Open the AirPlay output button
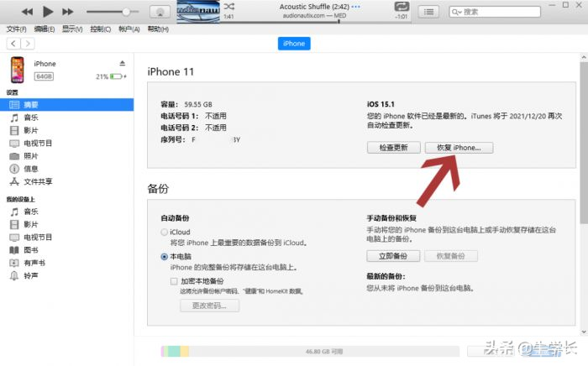Screen dimensions: 588x366 (x=160, y=12)
